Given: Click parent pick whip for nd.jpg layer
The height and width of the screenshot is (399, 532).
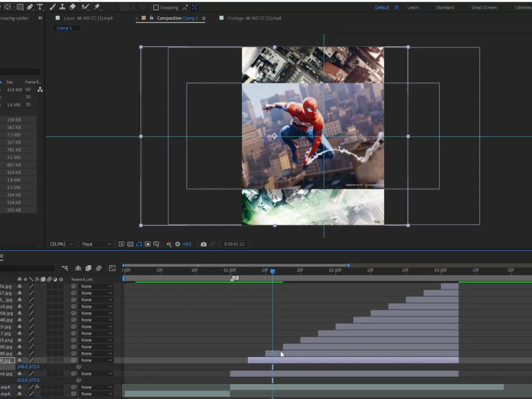Looking at the screenshot, I should coord(73,374).
